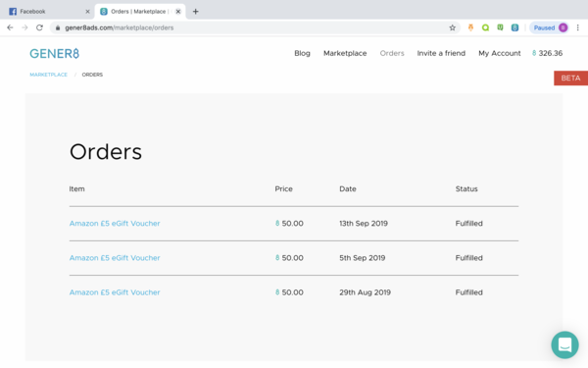Open the Blog page

302,53
